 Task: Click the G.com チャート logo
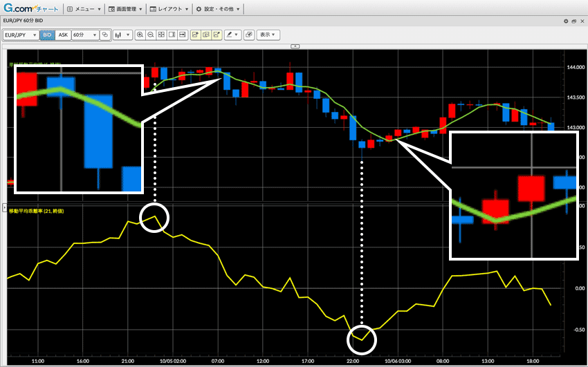[x=30, y=8]
